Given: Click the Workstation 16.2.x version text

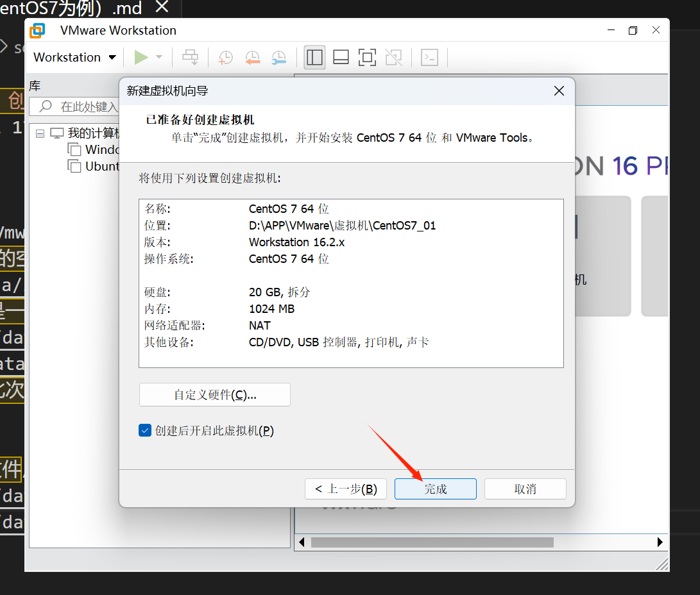Looking at the screenshot, I should point(297,242).
